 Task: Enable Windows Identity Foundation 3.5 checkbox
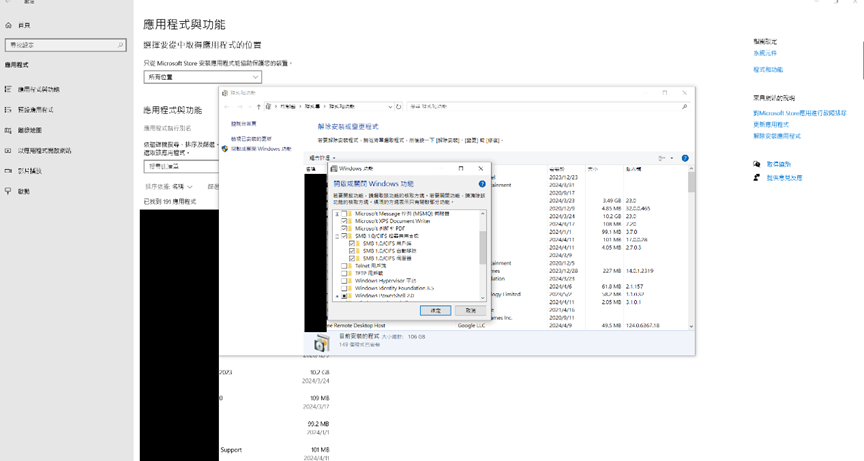coord(344,288)
